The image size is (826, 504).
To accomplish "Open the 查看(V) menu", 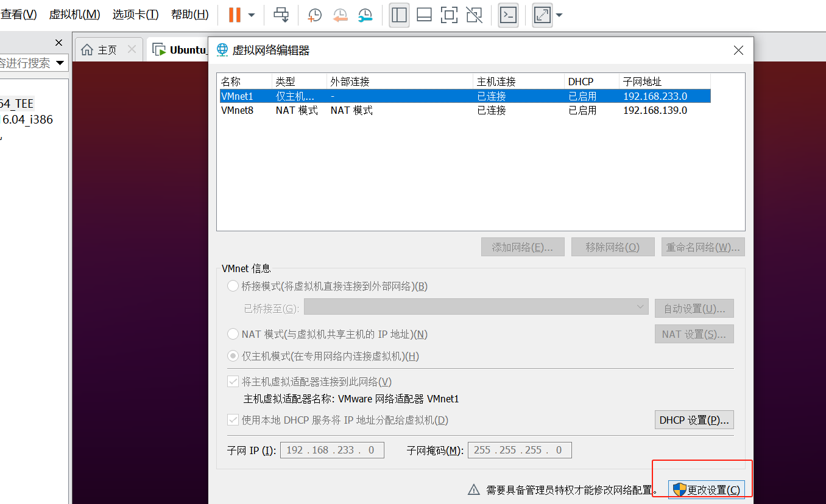I will pyautogui.click(x=18, y=15).
